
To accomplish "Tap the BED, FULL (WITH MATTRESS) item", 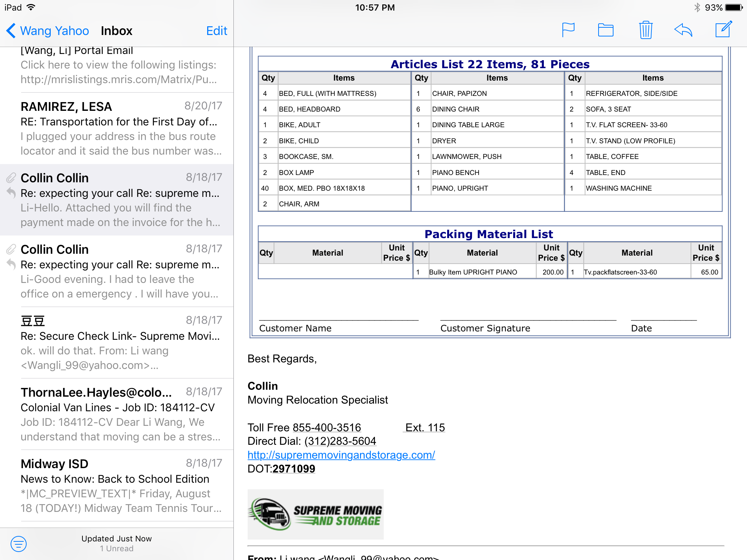I will 327,93.
